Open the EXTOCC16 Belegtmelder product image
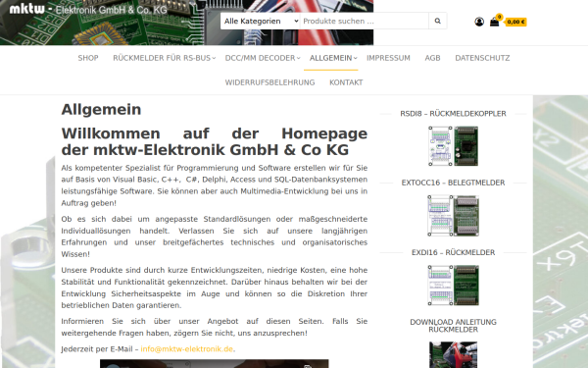The image size is (588, 368). (x=453, y=216)
